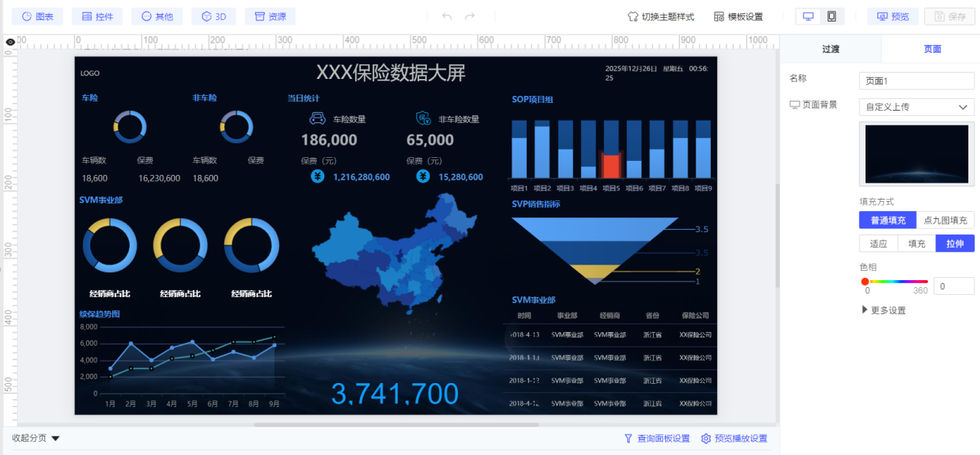980x455 pixels.
Task: Click 切换主题样式 theme switch
Action: click(661, 16)
